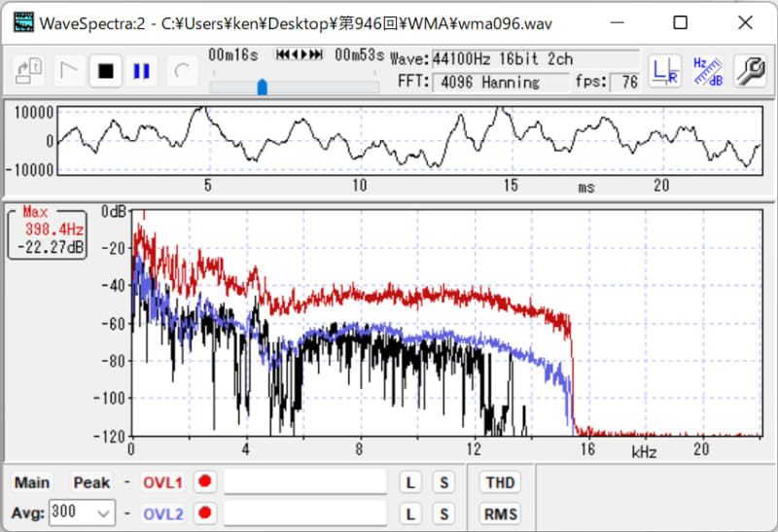
Task: Open a wave file with the file icon
Action: point(29,71)
